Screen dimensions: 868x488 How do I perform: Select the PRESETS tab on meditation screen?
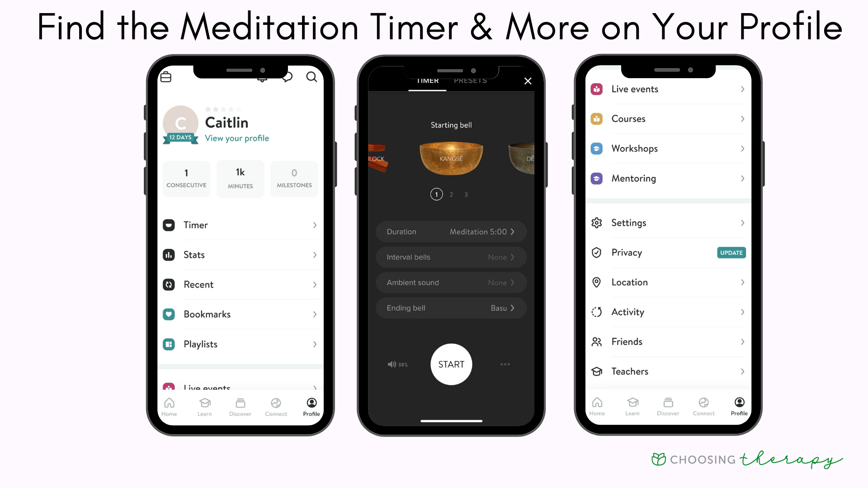[470, 80]
